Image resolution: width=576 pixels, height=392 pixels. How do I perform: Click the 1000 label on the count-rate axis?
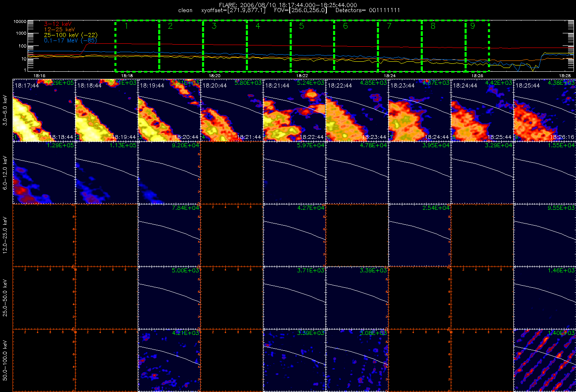(21, 33)
